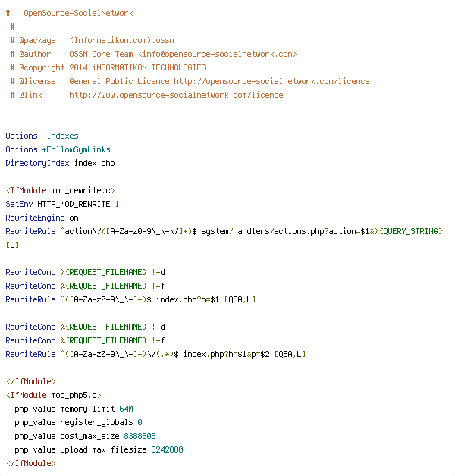
Task: Click the register_globals value 0
Action: (x=140, y=422)
